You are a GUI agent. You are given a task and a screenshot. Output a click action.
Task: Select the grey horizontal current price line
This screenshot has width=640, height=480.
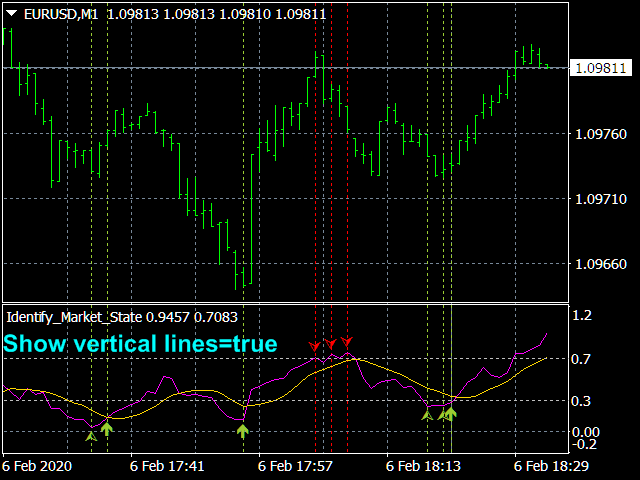click(x=286, y=68)
